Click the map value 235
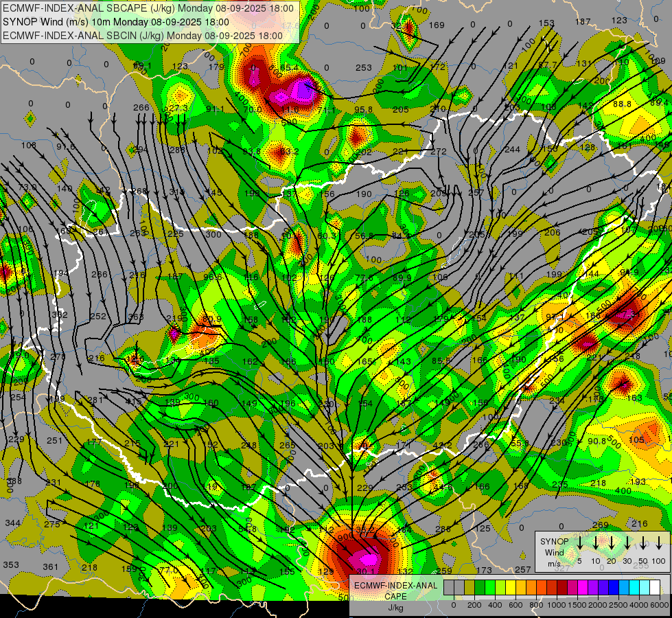Screen dimensions: 672x618 [x=560, y=485]
